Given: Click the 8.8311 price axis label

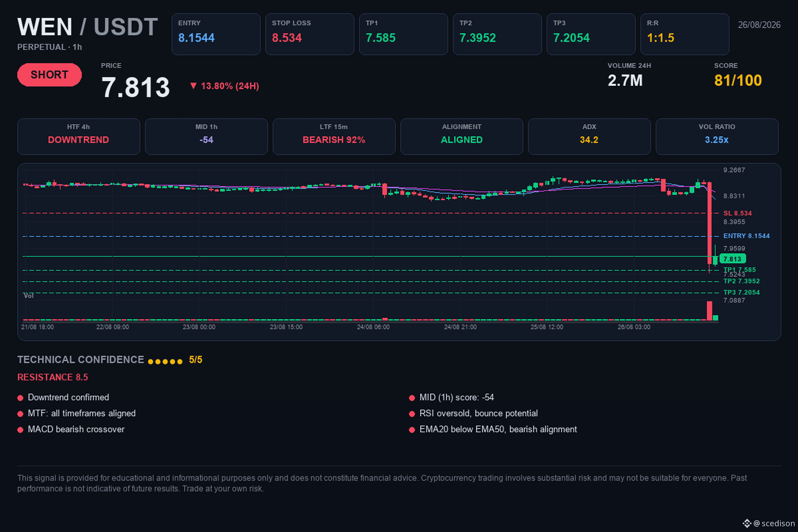Looking at the screenshot, I should point(734,196).
